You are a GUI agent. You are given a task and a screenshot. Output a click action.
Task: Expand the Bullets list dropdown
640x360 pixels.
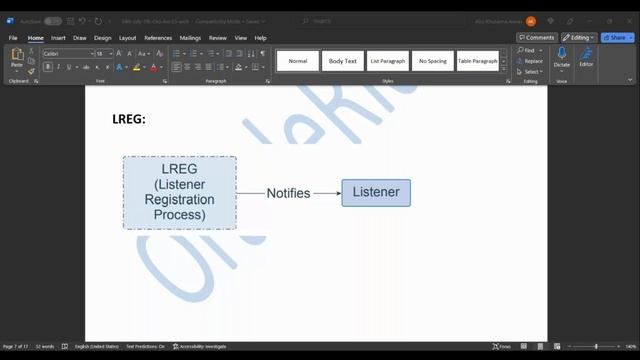[x=184, y=53]
